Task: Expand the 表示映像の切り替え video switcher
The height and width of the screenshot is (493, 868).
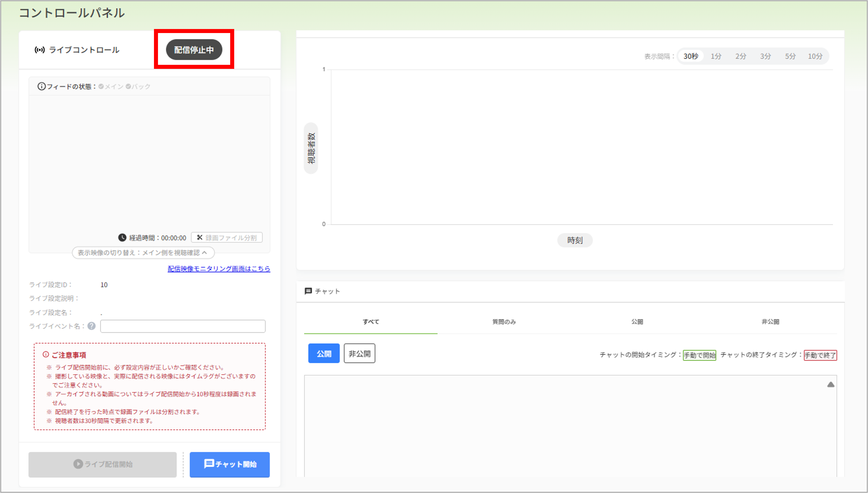Action: pyautogui.click(x=143, y=253)
